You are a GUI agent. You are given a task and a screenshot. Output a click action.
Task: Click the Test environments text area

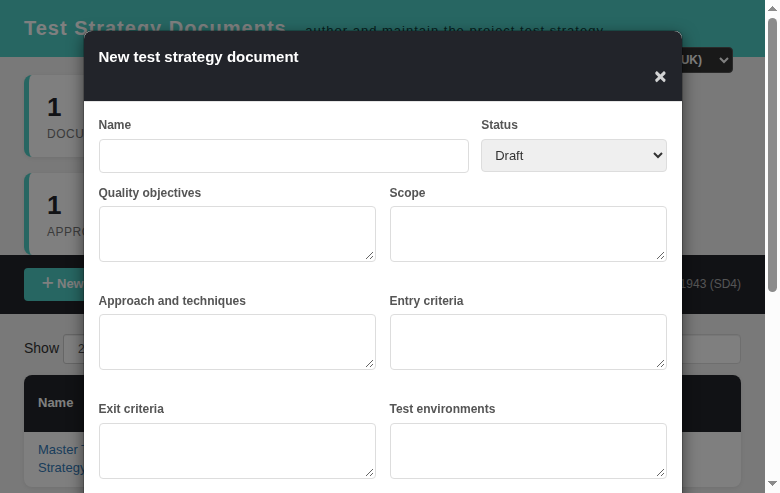pyautogui.click(x=528, y=451)
